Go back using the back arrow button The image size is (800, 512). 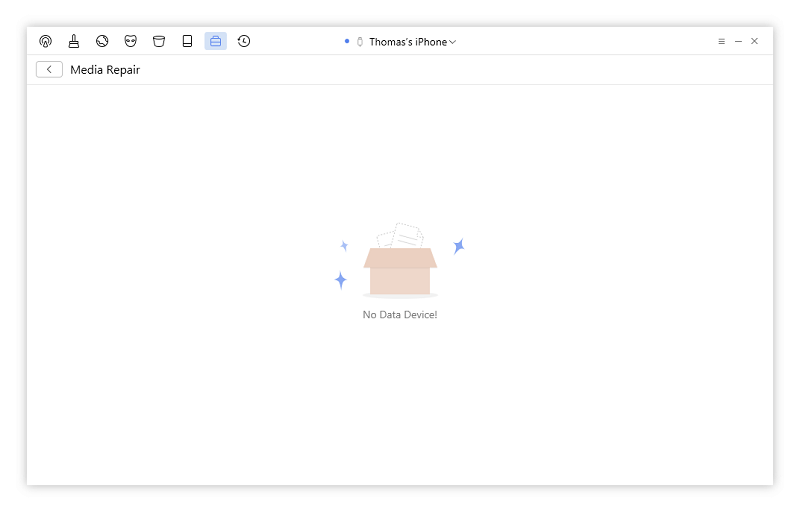[x=49, y=69]
